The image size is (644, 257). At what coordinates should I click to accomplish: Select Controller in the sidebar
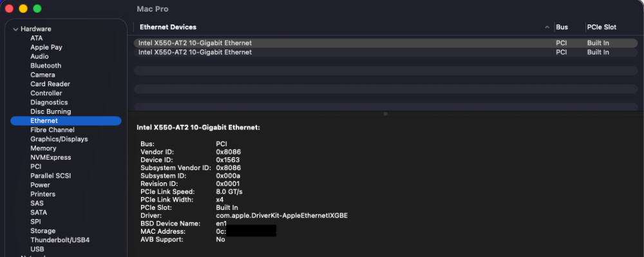coord(46,93)
